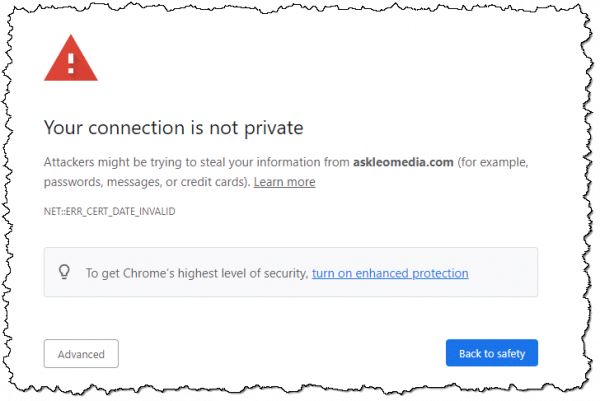Click the passwords, messages, or credit cards text
The width and height of the screenshot is (600, 401).
point(147,182)
